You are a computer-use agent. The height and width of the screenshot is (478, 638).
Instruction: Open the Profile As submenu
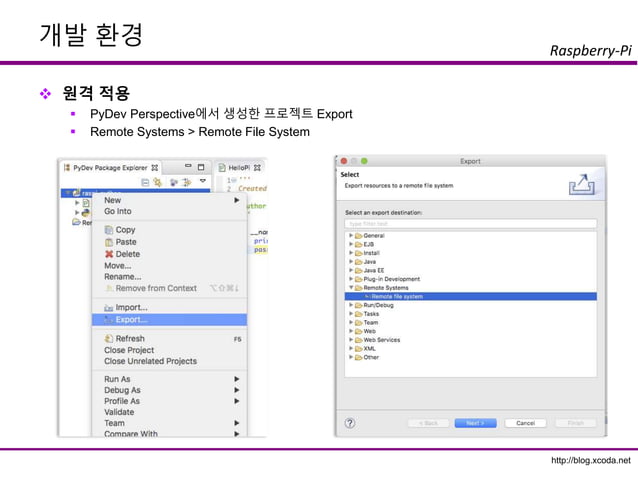click(x=169, y=401)
